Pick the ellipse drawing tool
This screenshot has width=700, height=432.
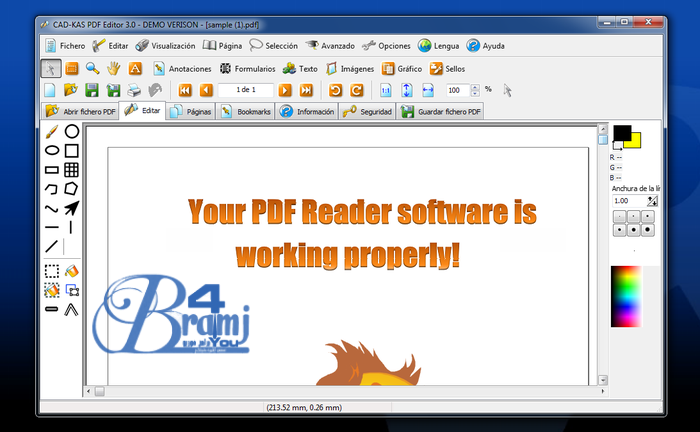(52, 150)
